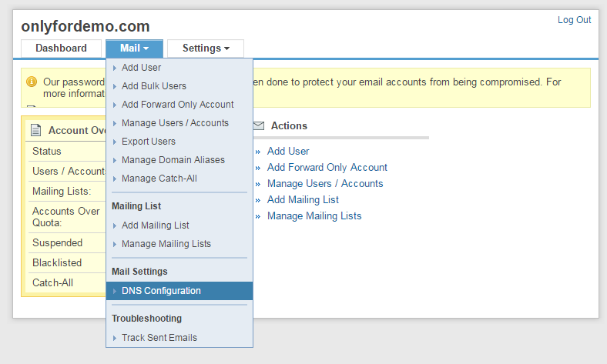Click the yellow warning info icon

(x=32, y=82)
